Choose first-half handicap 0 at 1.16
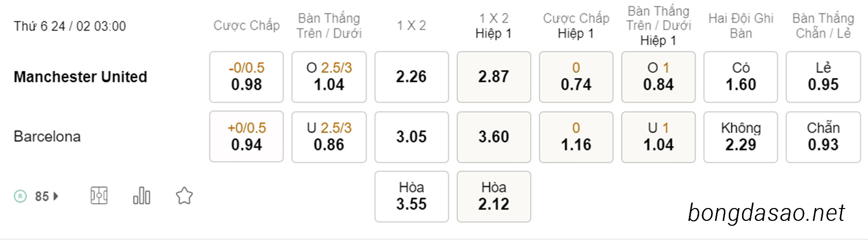 [x=576, y=137]
